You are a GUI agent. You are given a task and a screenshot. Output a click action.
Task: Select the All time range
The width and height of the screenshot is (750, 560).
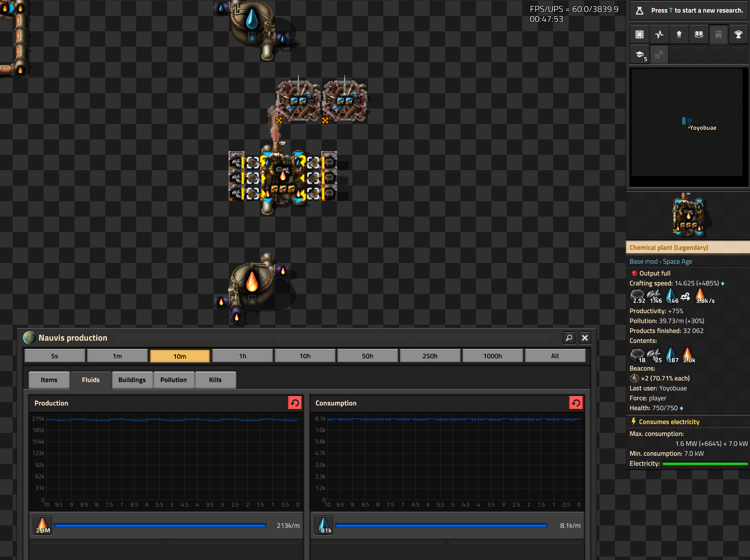(x=555, y=356)
